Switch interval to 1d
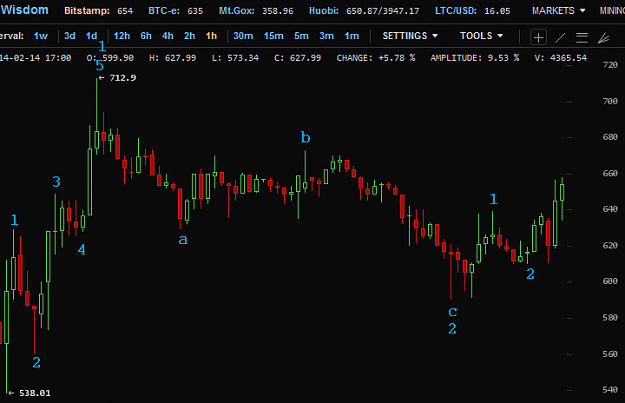The width and height of the screenshot is (625, 403). (x=92, y=36)
